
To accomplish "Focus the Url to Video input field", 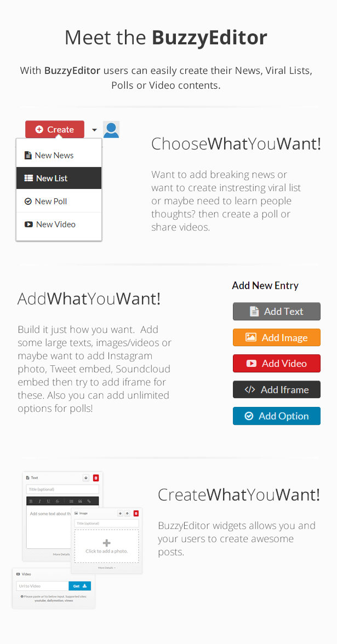I will pyautogui.click(x=42, y=586).
